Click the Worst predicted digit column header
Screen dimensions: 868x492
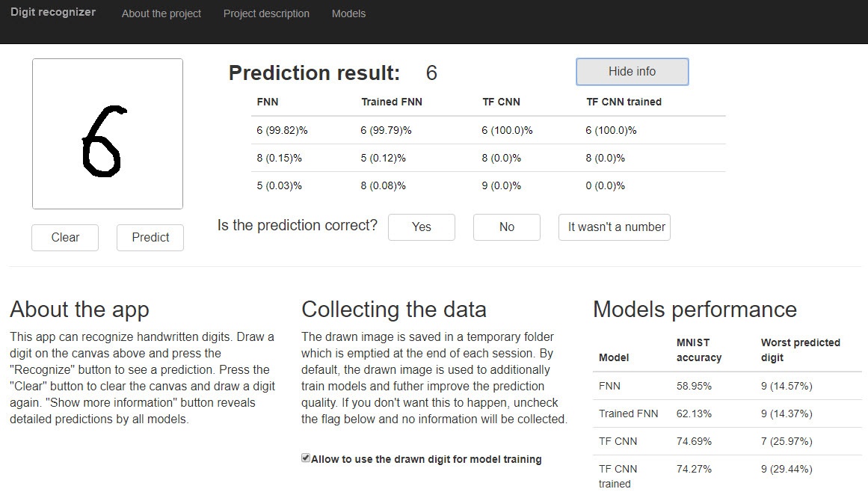pyautogui.click(x=800, y=350)
